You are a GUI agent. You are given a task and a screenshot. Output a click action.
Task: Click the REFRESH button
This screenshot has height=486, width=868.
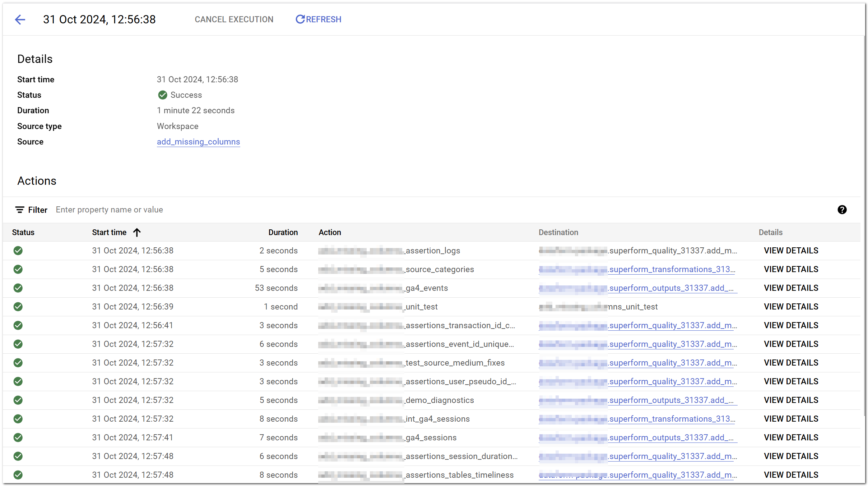318,19
